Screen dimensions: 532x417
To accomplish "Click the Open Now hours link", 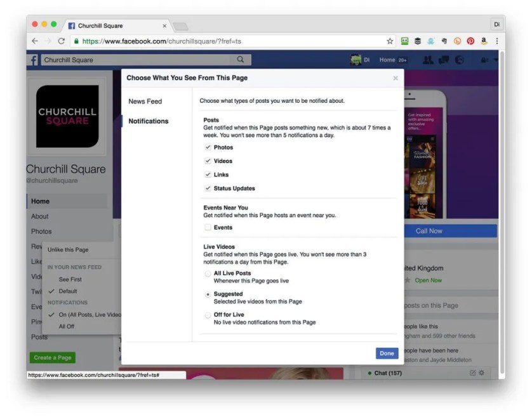I will point(428,281).
